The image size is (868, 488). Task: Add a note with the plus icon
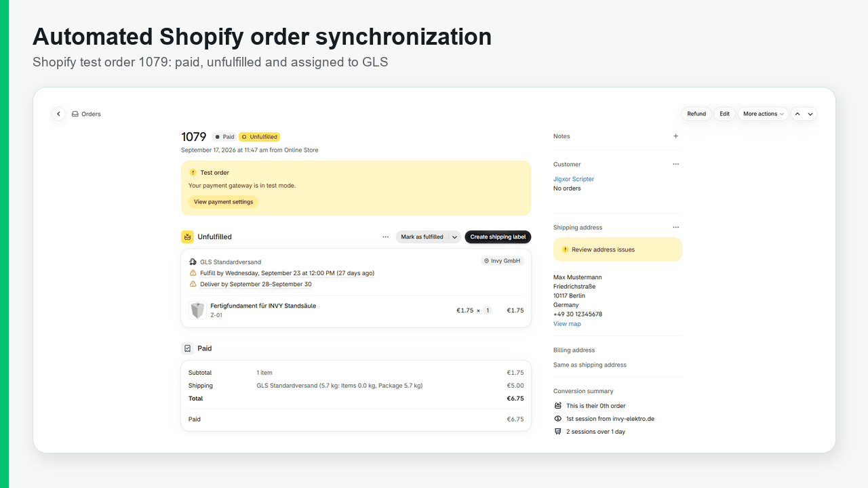pos(675,136)
